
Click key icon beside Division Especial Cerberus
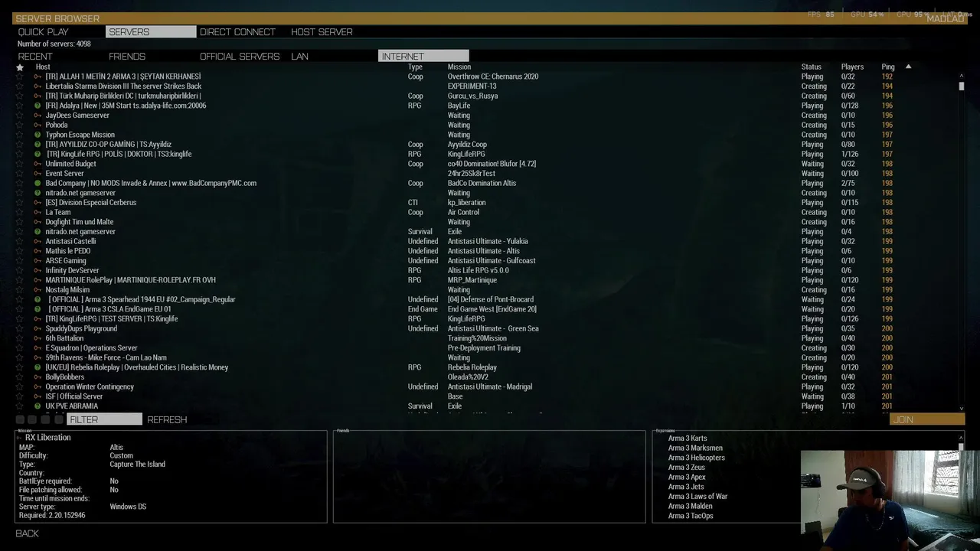click(x=38, y=203)
